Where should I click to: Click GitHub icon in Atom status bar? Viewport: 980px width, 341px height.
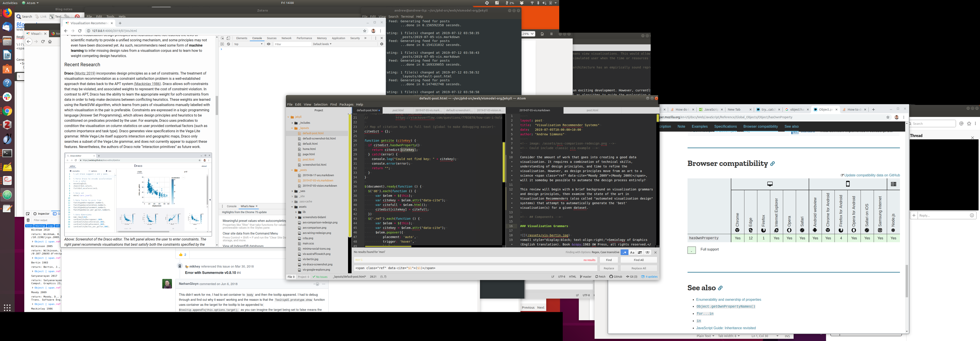tap(616, 277)
